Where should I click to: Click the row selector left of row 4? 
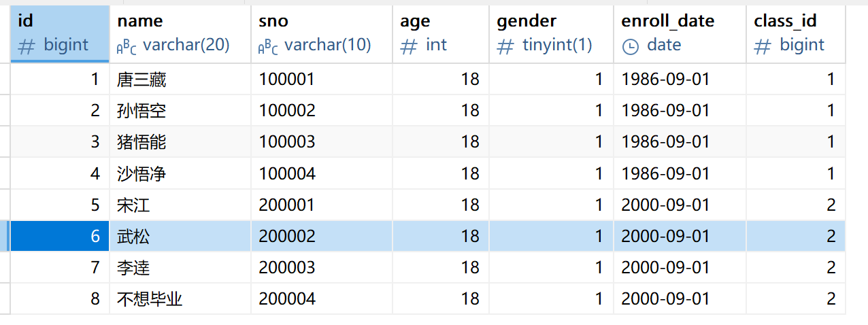(5, 173)
